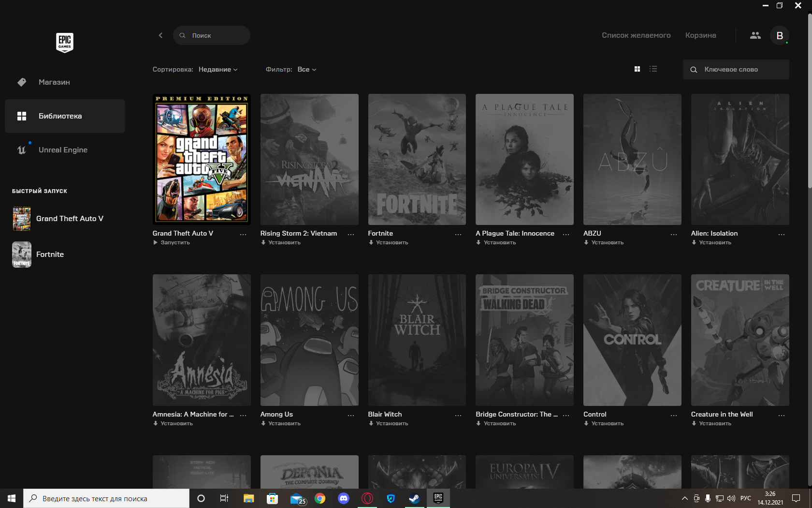Select the Among Us cover art
Viewport: 812px width, 508px height.
(309, 340)
